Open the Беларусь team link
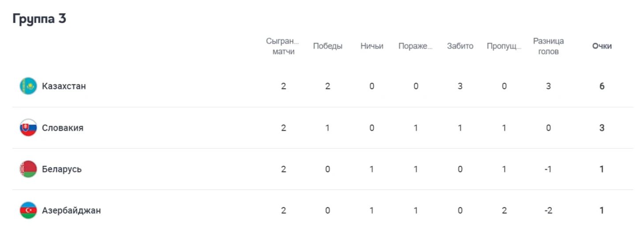The width and height of the screenshot is (644, 240). pyautogui.click(x=62, y=169)
